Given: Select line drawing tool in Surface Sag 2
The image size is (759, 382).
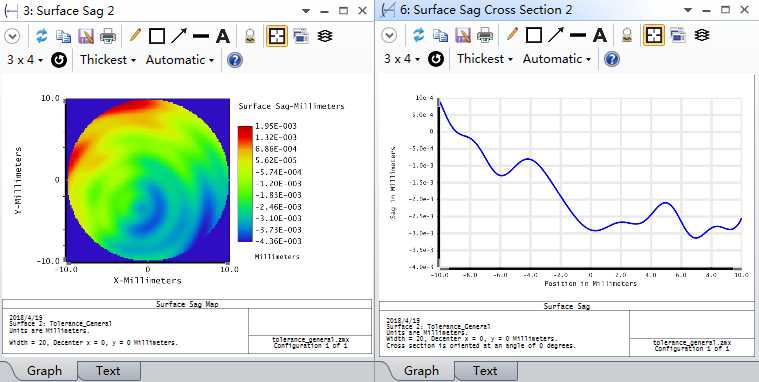Looking at the screenshot, I should (x=201, y=36).
